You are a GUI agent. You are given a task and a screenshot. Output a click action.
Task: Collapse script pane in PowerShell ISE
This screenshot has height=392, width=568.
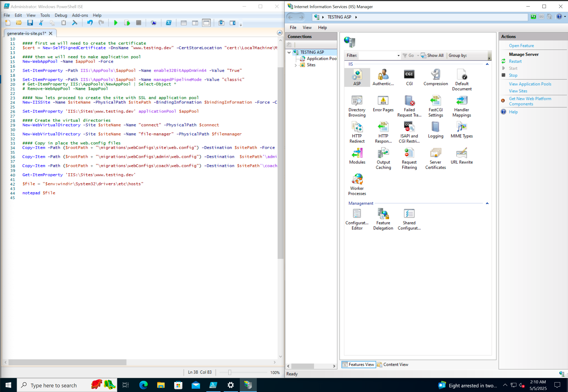pos(280,33)
